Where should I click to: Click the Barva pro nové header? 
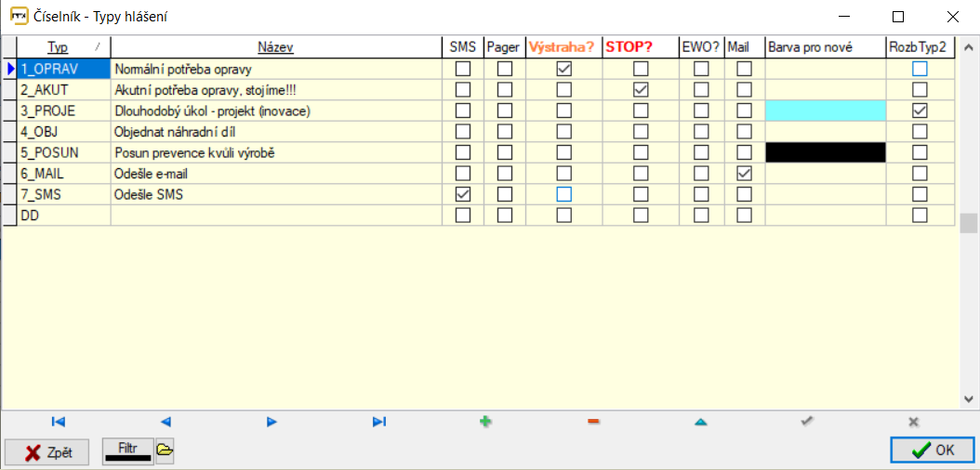click(x=825, y=47)
